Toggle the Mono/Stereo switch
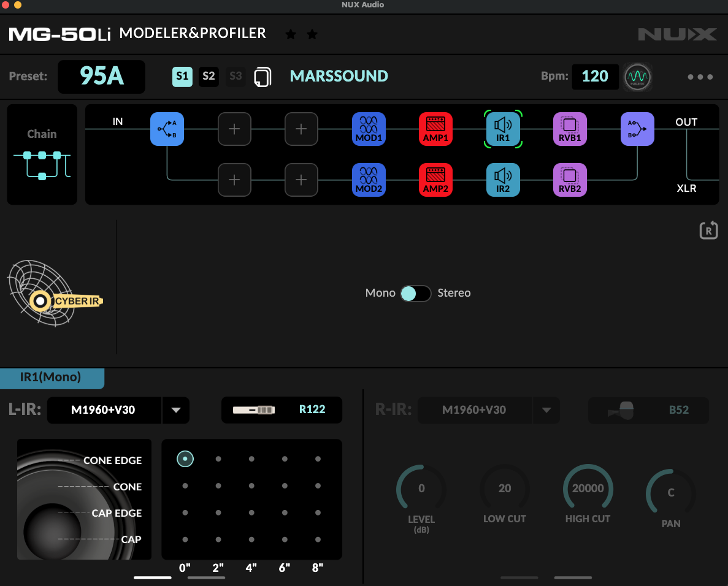Image resolution: width=728 pixels, height=586 pixels. pos(416,293)
